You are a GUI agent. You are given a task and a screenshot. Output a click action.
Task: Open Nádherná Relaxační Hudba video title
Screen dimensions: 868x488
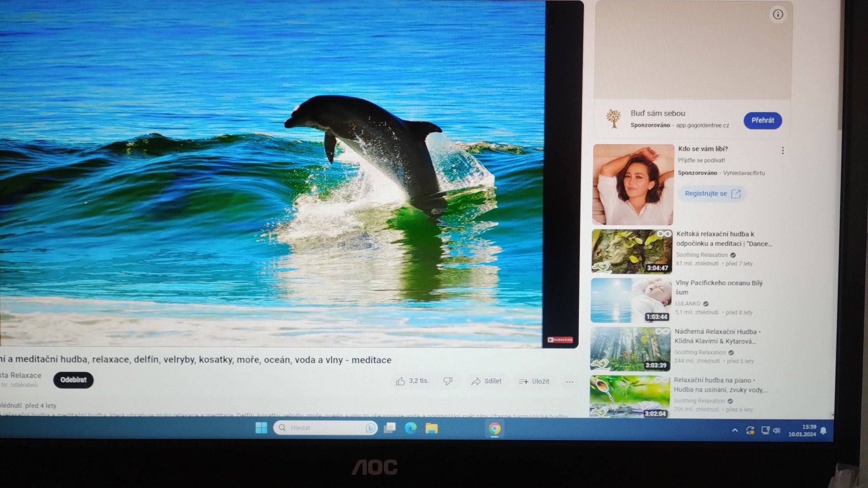(717, 336)
